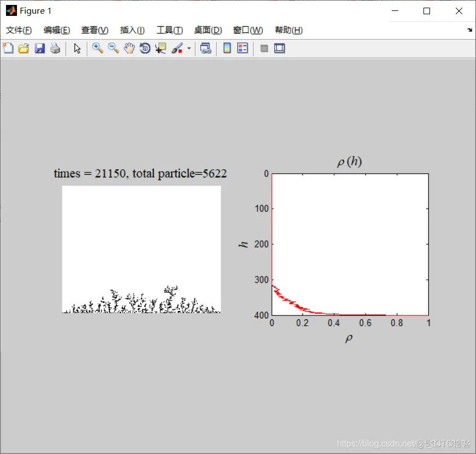Enable Zoom In mode

[x=98, y=48]
